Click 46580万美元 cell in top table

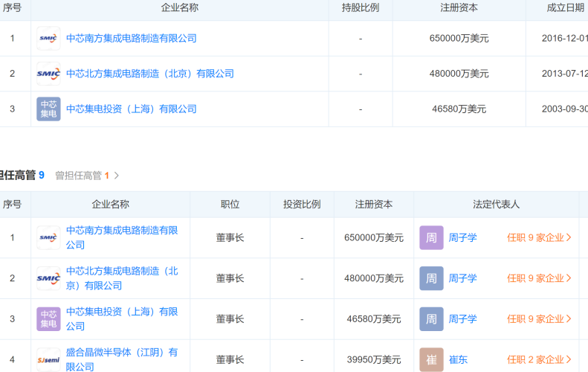pyautogui.click(x=459, y=109)
